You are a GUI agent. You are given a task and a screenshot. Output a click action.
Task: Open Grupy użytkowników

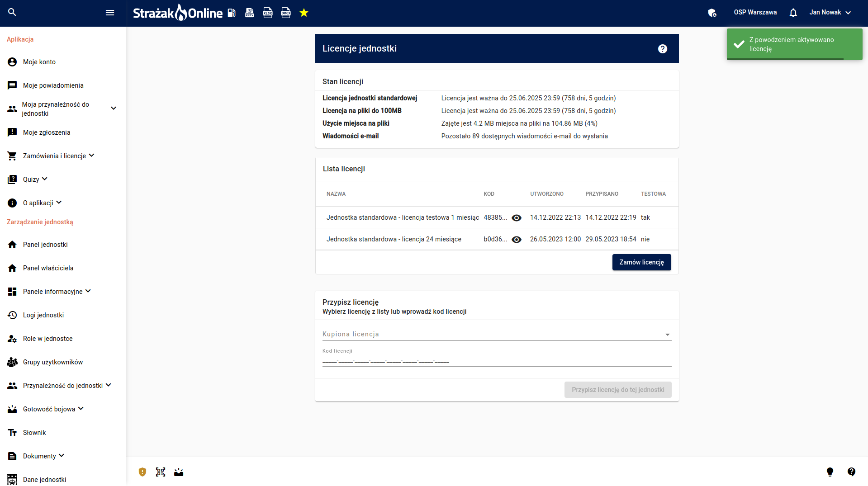coord(53,362)
